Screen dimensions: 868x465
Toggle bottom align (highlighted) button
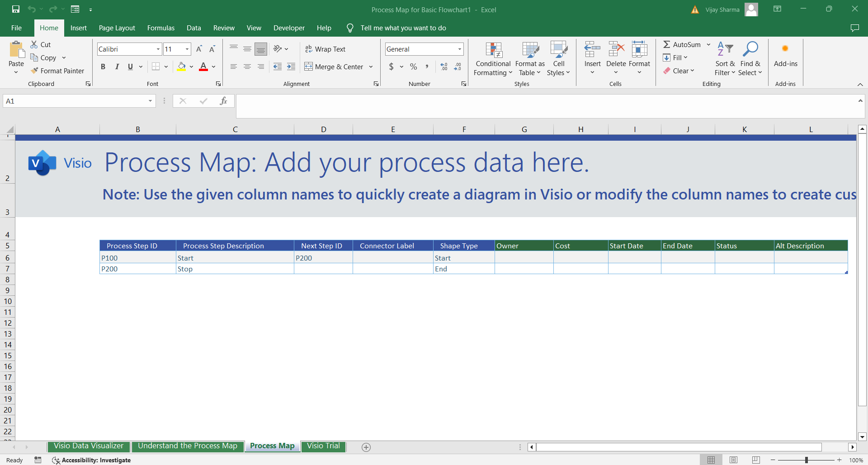click(x=261, y=49)
